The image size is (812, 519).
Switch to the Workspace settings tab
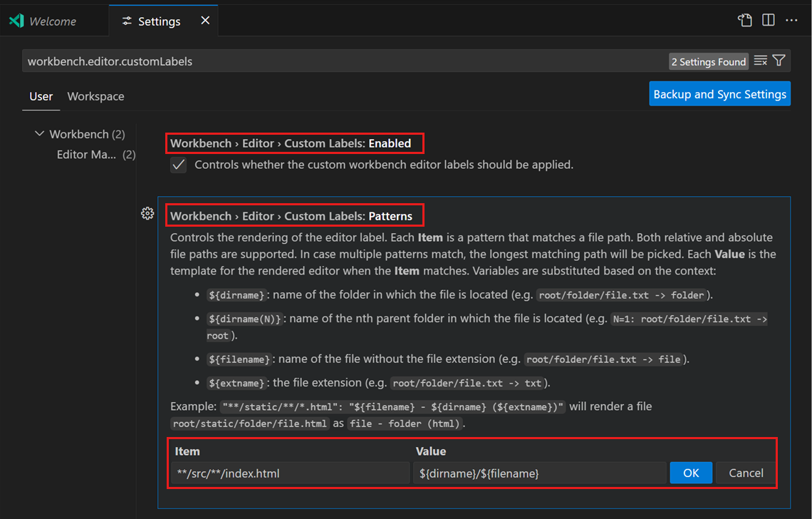pos(95,96)
